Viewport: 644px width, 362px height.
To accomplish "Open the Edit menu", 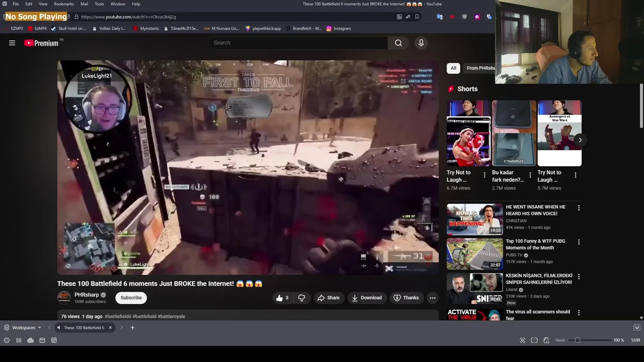I will pyautogui.click(x=29, y=4).
